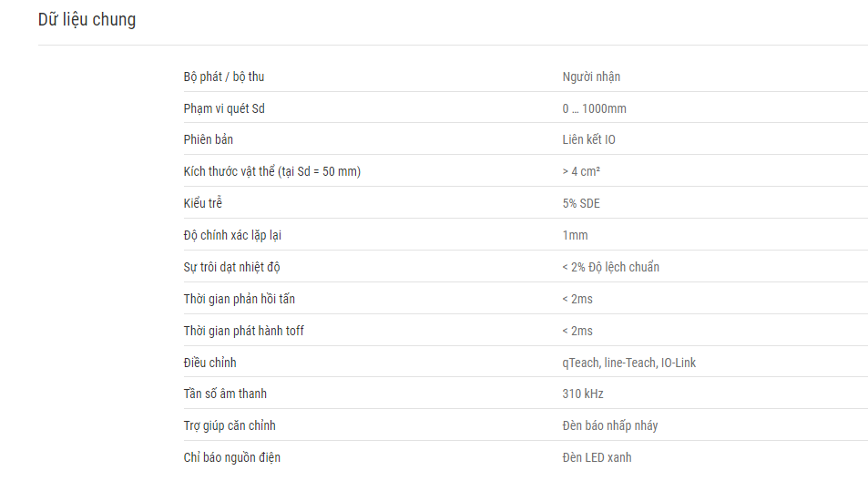
Task: Click the '5% SDE' value
Action: [581, 203]
